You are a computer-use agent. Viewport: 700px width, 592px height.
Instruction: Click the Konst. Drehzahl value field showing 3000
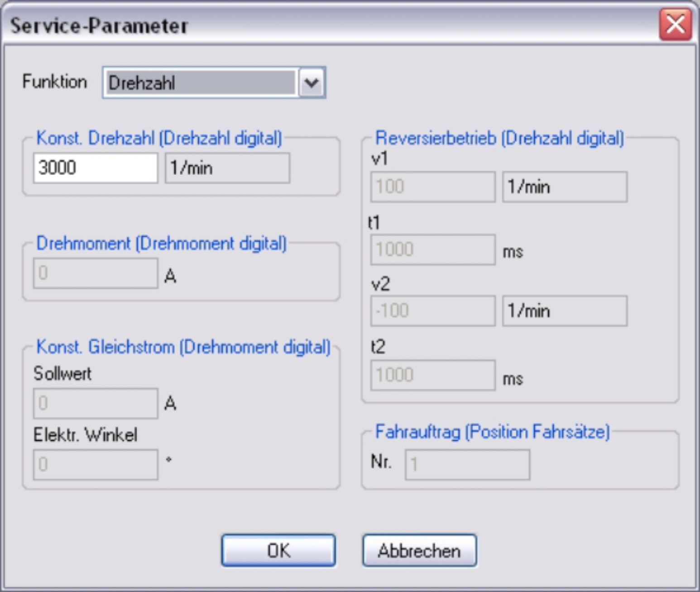pos(95,168)
